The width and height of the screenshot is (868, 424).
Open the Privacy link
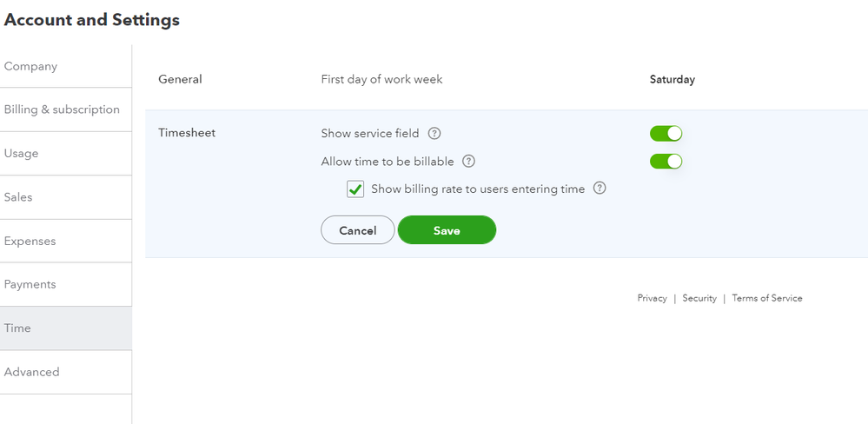click(652, 298)
